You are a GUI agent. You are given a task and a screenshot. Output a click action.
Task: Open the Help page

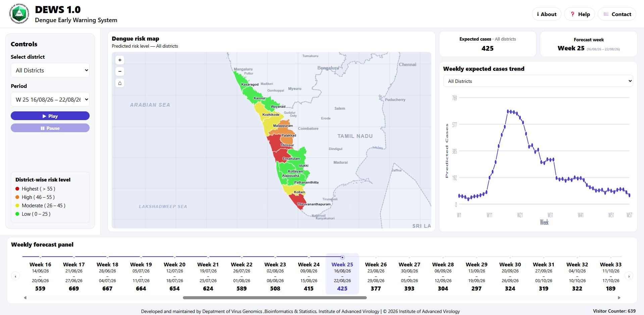coord(580,14)
